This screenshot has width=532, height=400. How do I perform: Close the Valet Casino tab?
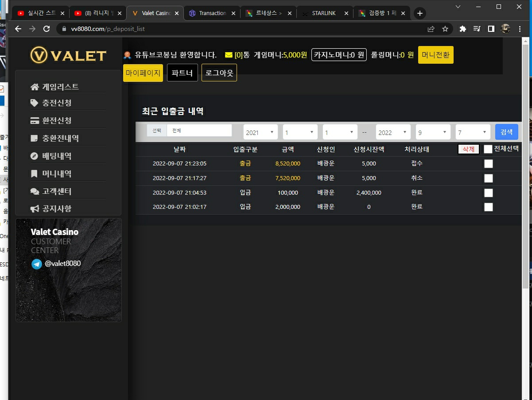[x=177, y=13]
